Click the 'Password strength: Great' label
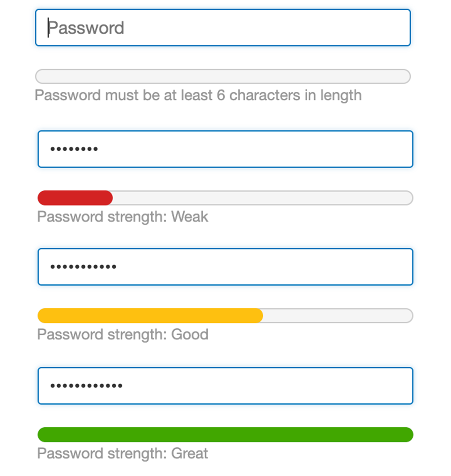451x476 pixels. pyautogui.click(x=122, y=453)
